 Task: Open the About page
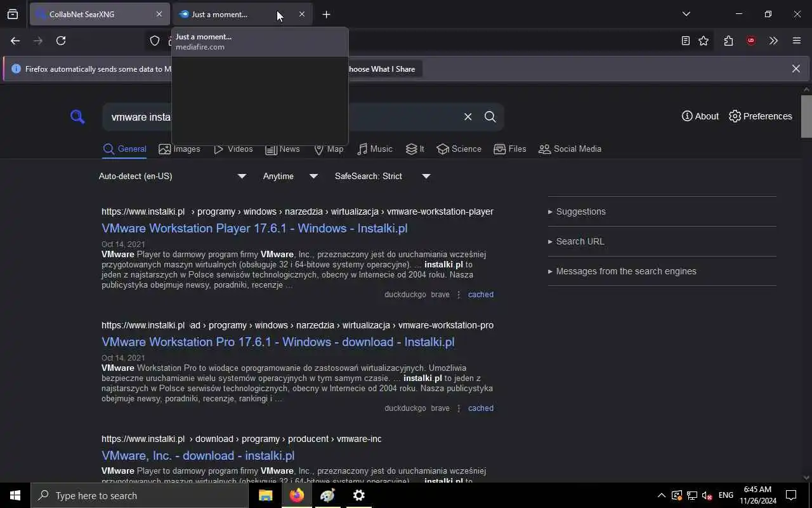tap(700, 116)
